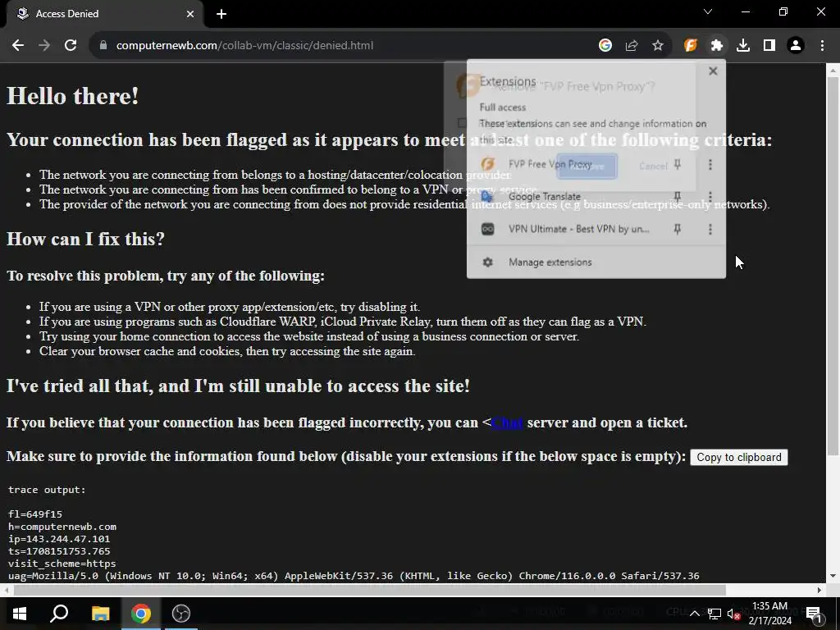Click the visit_scheme=https trace line
This screenshot has height=630, width=840.
pyautogui.click(x=62, y=564)
